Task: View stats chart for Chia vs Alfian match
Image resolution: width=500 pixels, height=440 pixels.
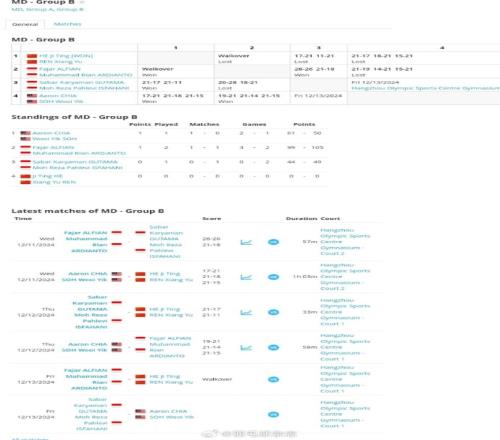Action: [x=246, y=348]
